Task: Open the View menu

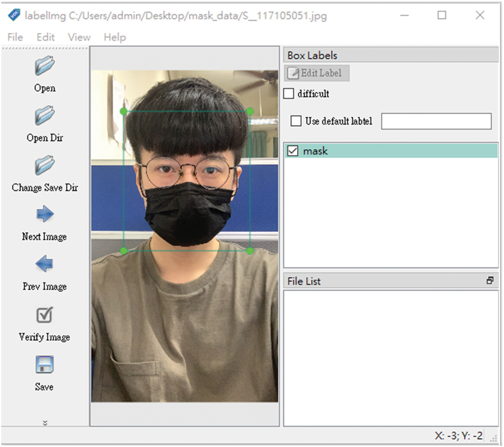Action: [x=79, y=37]
